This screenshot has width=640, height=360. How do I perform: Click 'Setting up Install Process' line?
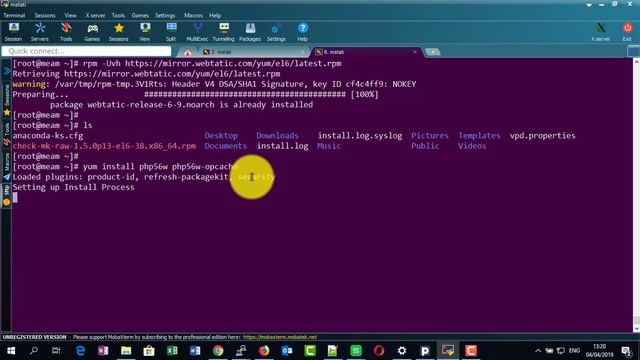tap(73, 187)
